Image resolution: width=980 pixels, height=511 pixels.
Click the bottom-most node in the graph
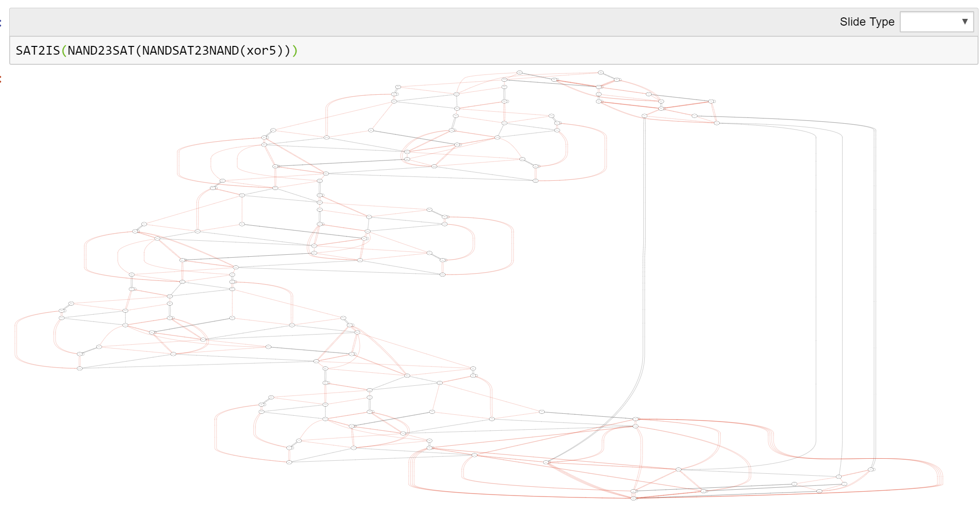634,498
